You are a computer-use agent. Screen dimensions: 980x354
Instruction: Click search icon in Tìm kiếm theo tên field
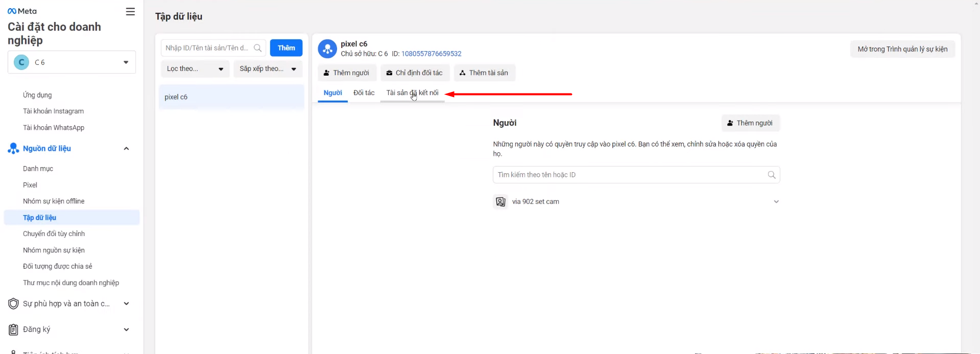(771, 175)
